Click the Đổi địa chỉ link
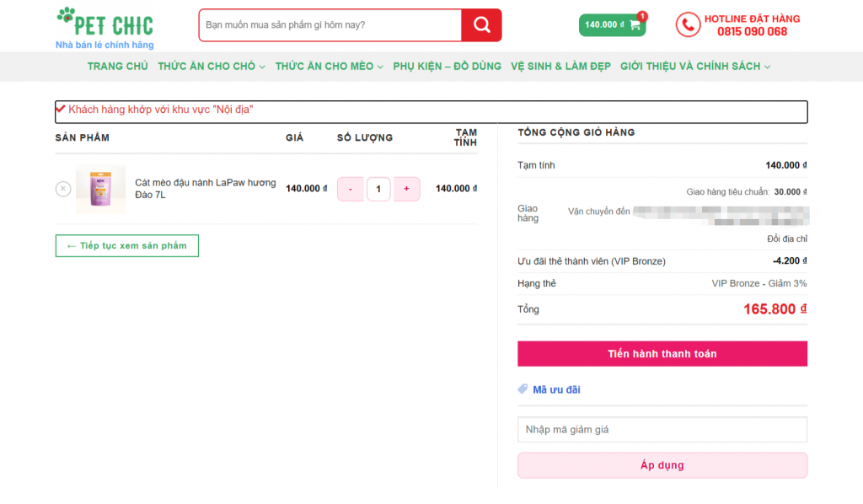 (x=787, y=239)
